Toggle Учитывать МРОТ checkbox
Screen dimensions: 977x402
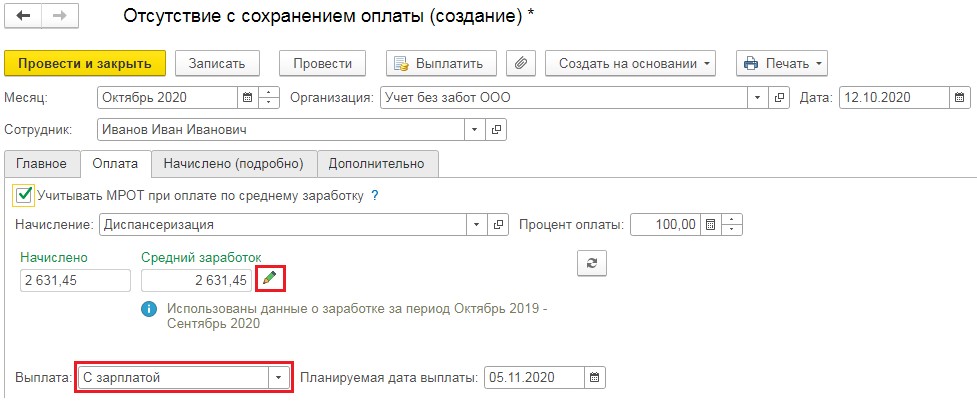tap(24, 195)
